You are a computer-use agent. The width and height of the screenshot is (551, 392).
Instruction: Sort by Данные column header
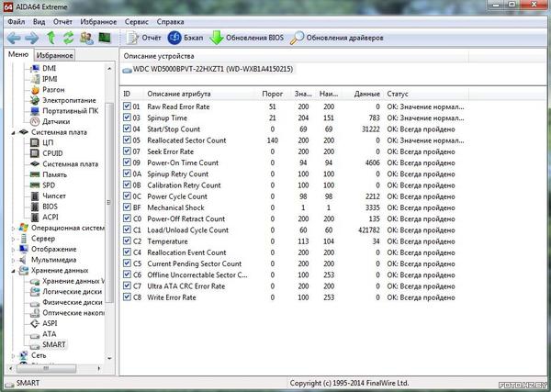click(363, 94)
